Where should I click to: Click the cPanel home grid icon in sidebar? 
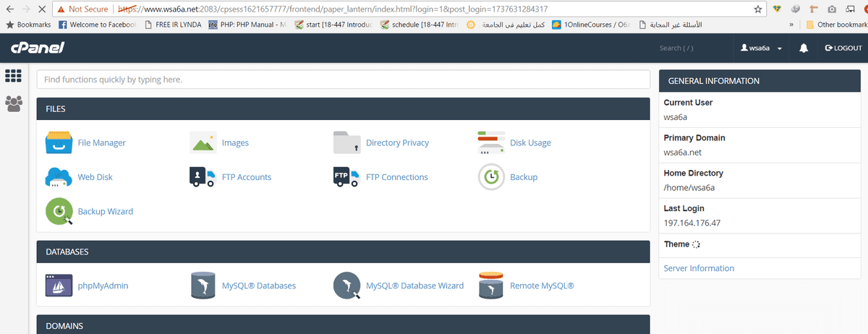12,76
